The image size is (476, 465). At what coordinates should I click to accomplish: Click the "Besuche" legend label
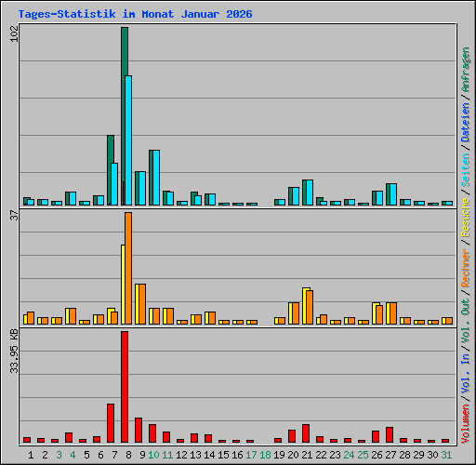(466, 218)
